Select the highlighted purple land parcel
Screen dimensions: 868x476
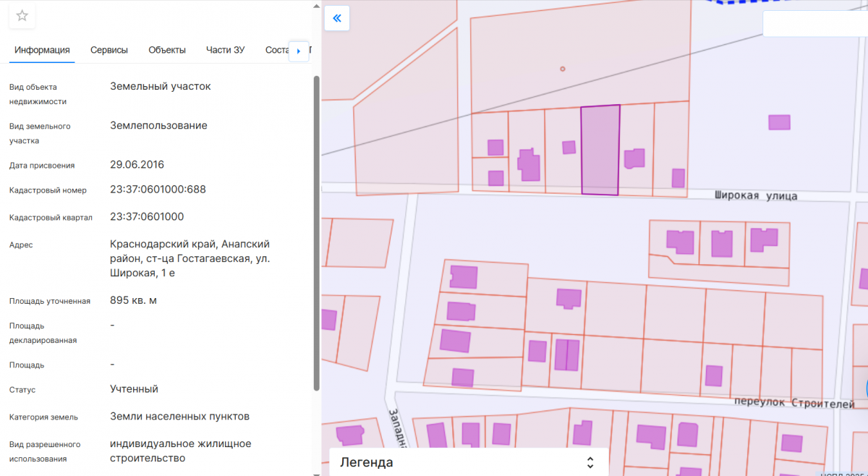600,150
